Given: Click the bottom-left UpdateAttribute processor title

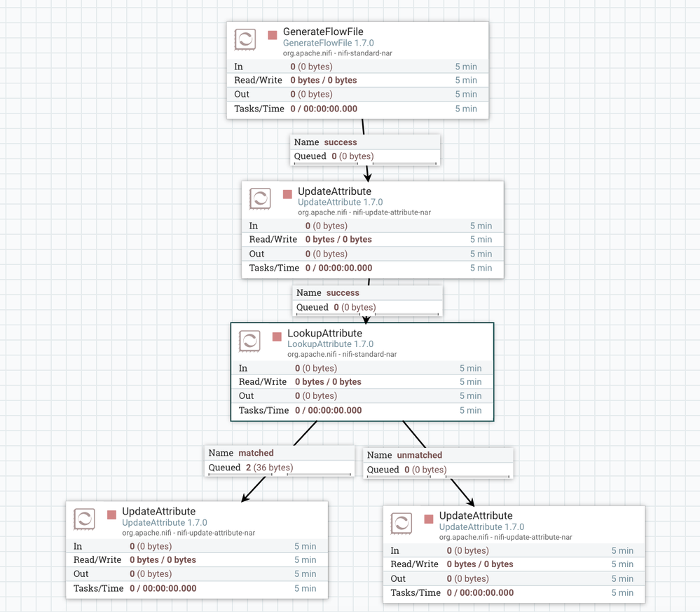Looking at the screenshot, I should (x=158, y=512).
